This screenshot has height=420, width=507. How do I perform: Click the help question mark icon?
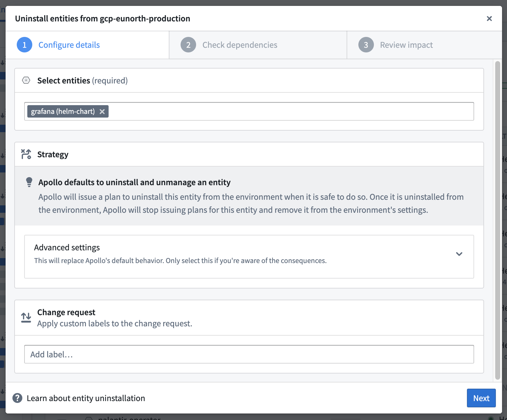point(17,398)
